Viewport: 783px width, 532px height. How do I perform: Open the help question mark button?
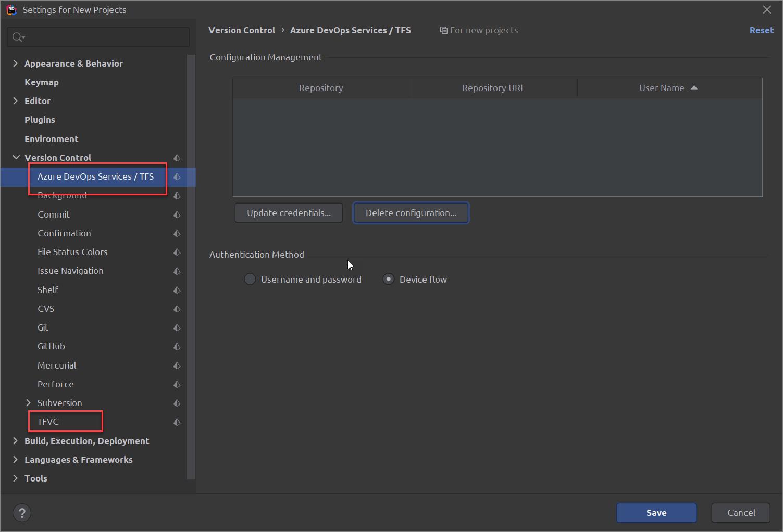[22, 513]
